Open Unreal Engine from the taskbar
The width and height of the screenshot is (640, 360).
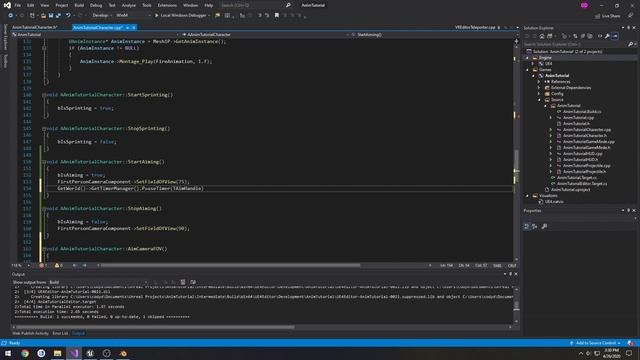[x=90, y=353]
